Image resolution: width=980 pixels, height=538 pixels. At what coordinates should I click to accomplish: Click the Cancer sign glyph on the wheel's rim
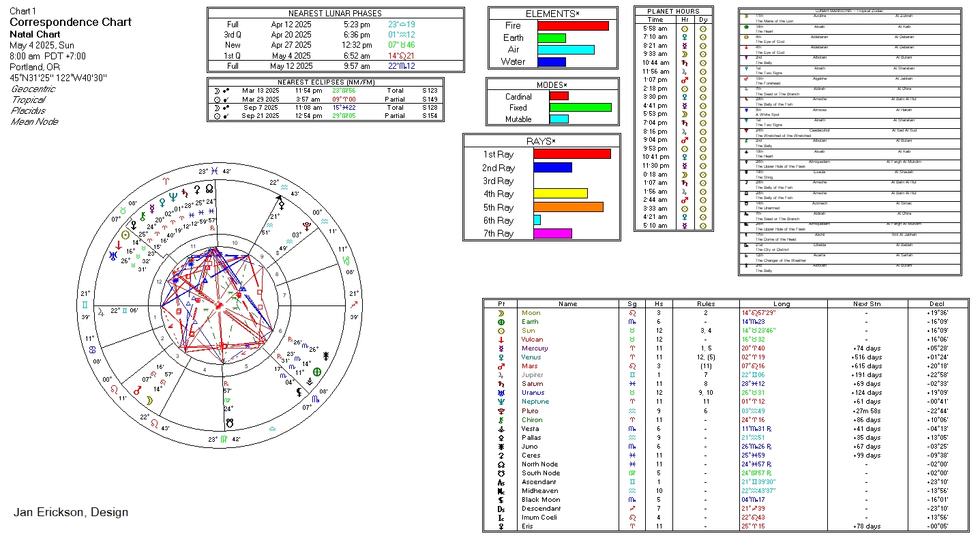pyautogui.click(x=91, y=349)
